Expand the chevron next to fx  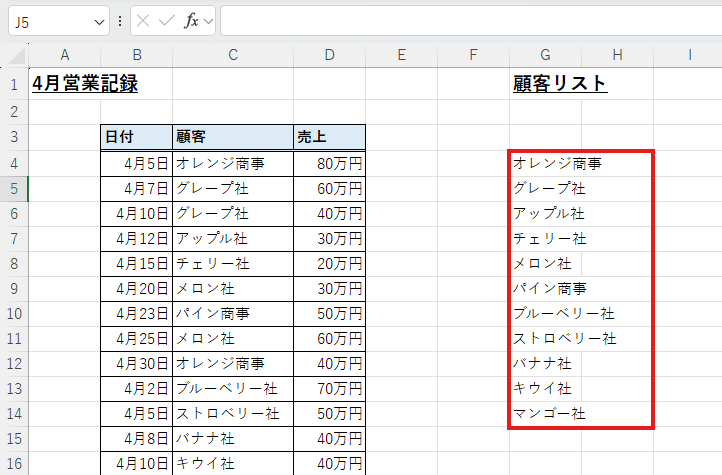tap(209, 21)
